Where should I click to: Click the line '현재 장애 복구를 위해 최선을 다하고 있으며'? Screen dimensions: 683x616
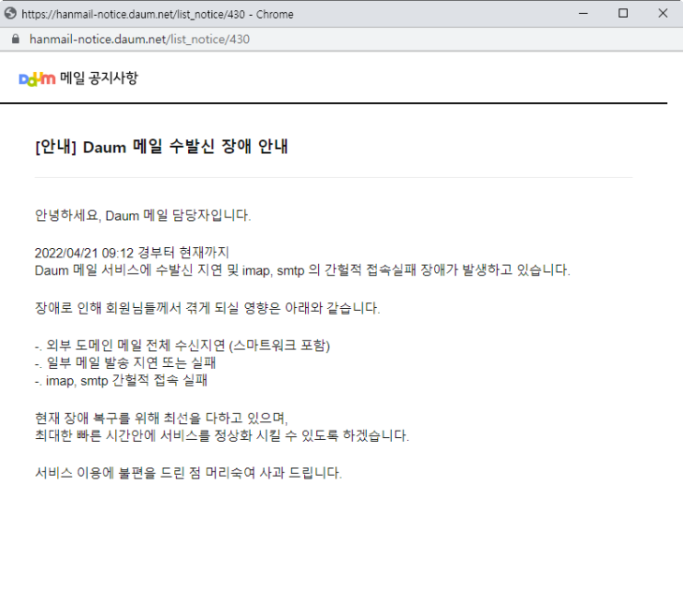160,418
